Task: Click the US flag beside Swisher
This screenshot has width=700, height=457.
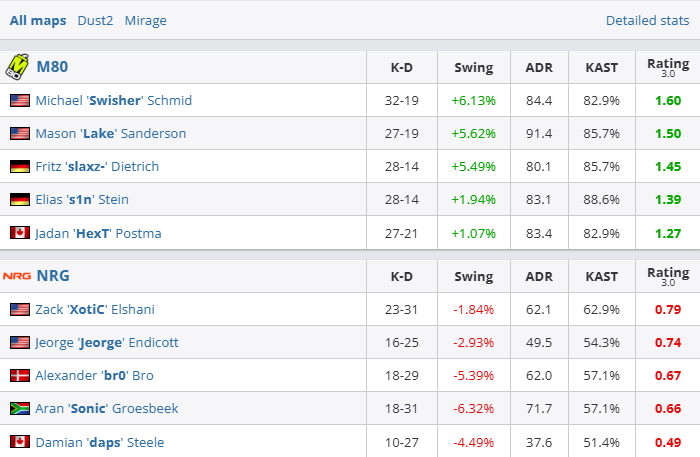Action: click(20, 100)
